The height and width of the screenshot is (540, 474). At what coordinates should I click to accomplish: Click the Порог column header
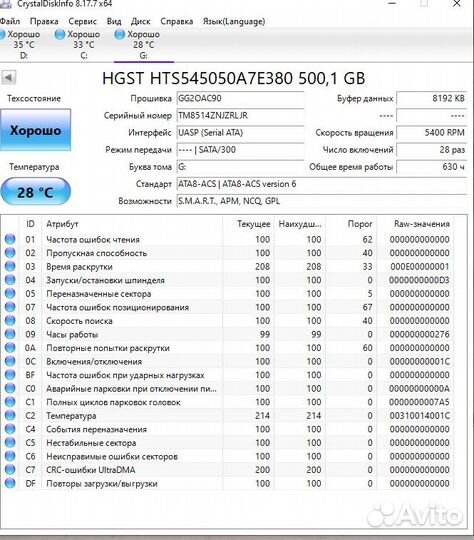click(x=351, y=224)
